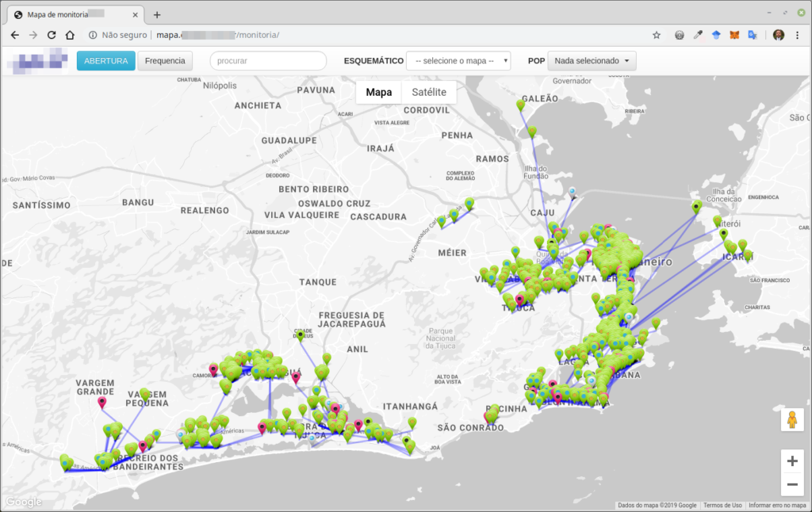Click the browser home icon
This screenshot has width=812, height=512.
tap(70, 35)
